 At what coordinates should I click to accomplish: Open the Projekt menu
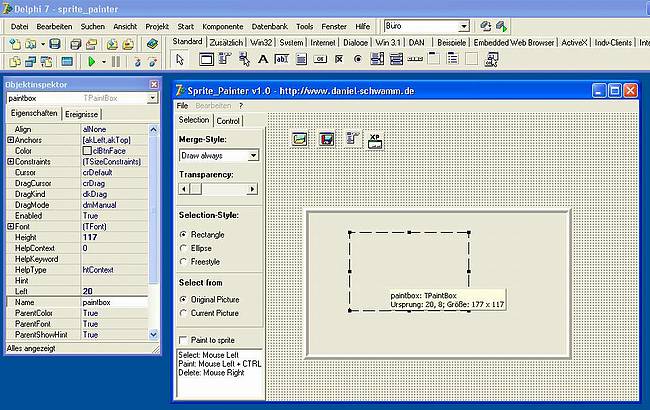click(x=157, y=27)
